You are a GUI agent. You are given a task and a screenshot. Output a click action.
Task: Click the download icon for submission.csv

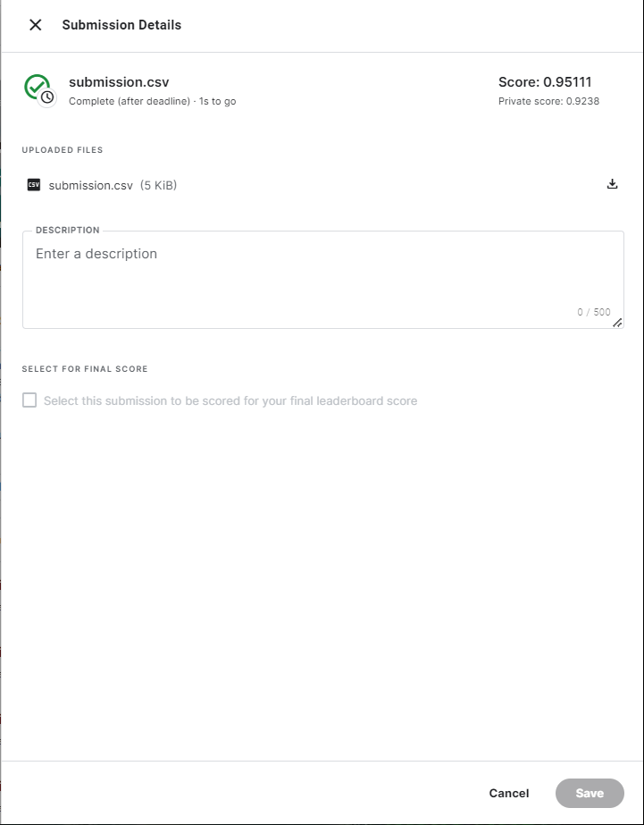pyautogui.click(x=612, y=182)
